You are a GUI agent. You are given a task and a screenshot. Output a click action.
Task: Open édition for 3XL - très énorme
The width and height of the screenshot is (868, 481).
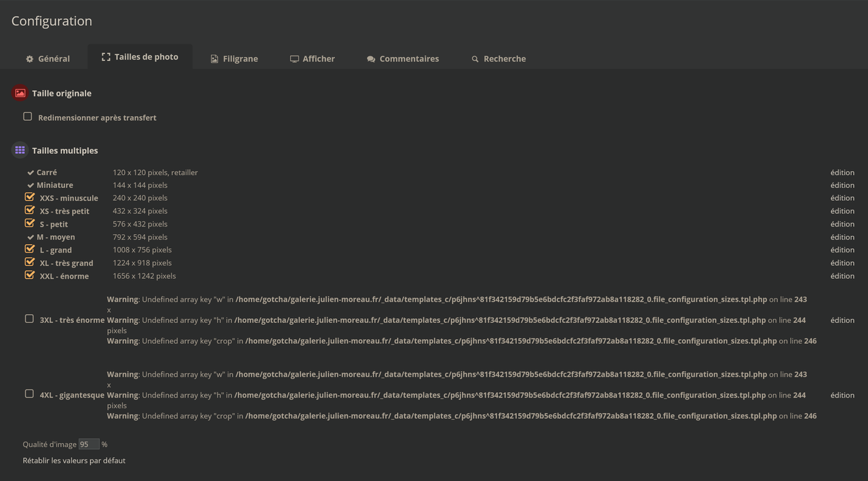842,320
